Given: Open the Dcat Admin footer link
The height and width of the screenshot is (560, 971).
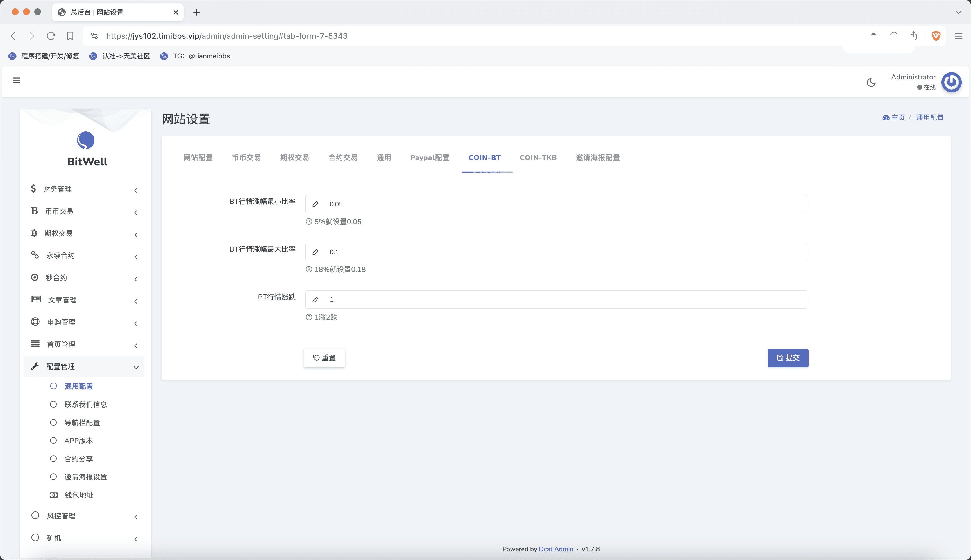Looking at the screenshot, I should (555, 549).
